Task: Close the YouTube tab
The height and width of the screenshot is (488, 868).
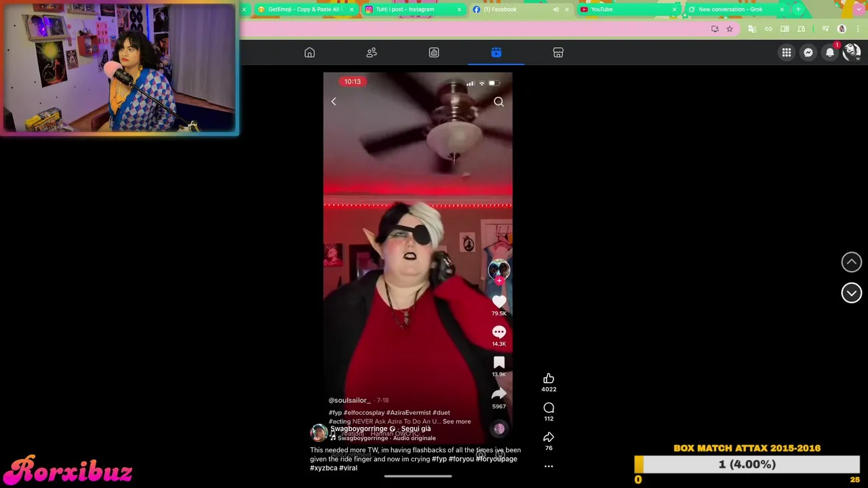Action: [x=674, y=9]
